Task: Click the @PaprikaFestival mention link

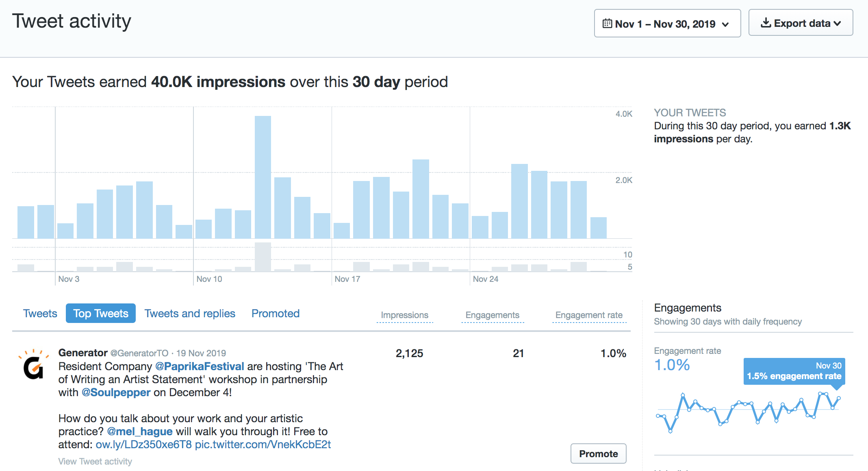Action: (200, 366)
